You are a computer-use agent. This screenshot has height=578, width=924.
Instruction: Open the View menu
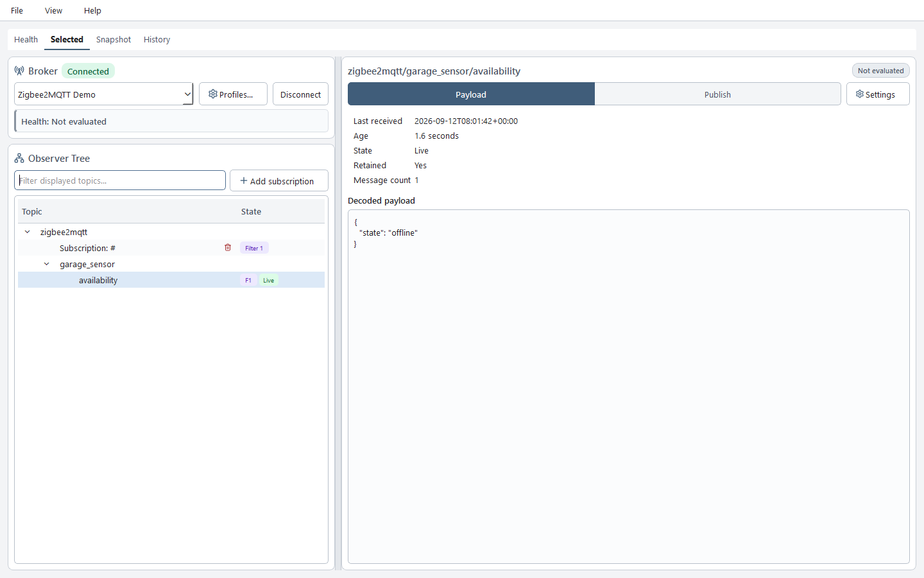(x=53, y=10)
